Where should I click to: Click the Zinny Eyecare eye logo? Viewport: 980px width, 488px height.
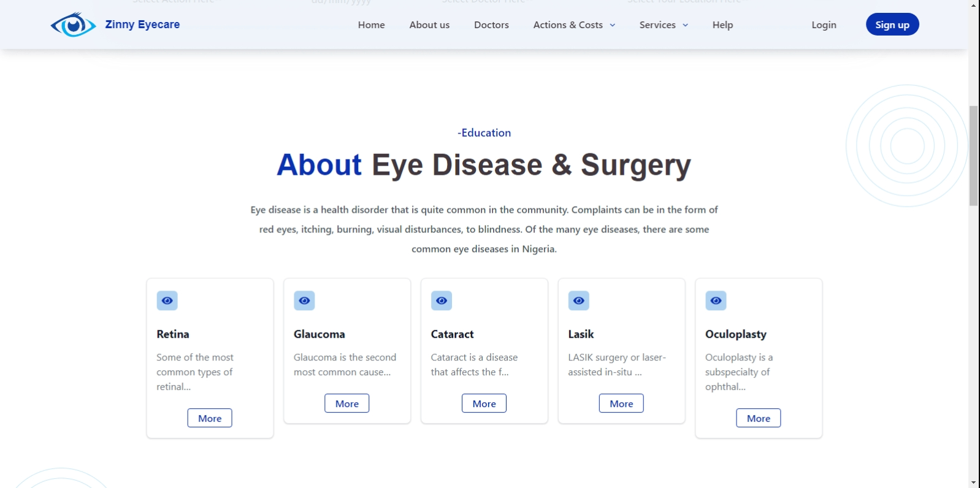click(x=73, y=25)
